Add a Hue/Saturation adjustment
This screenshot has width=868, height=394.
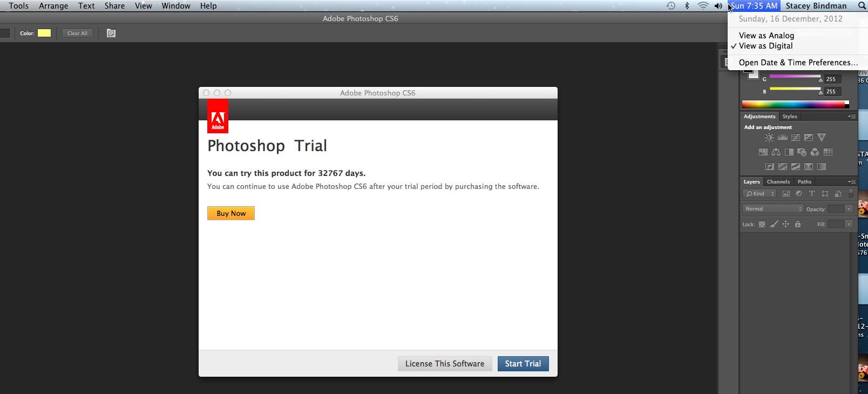(x=763, y=152)
